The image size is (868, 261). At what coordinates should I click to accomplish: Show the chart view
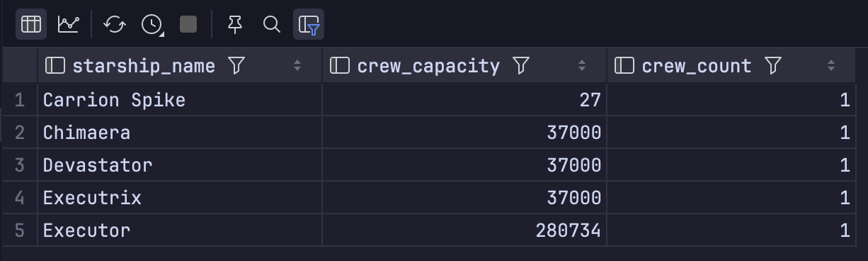coord(69,24)
